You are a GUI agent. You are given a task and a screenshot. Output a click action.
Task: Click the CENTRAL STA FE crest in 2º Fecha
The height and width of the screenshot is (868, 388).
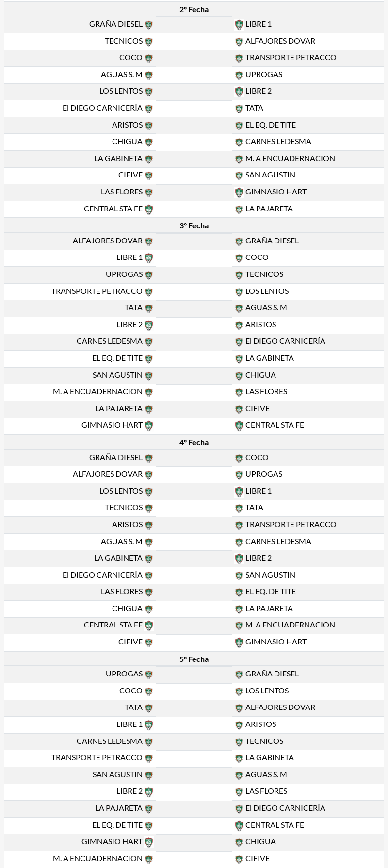149,209
